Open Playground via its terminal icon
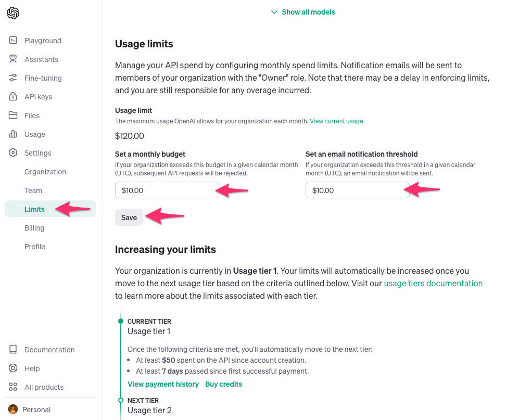This screenshot has width=506, height=420. [14, 41]
